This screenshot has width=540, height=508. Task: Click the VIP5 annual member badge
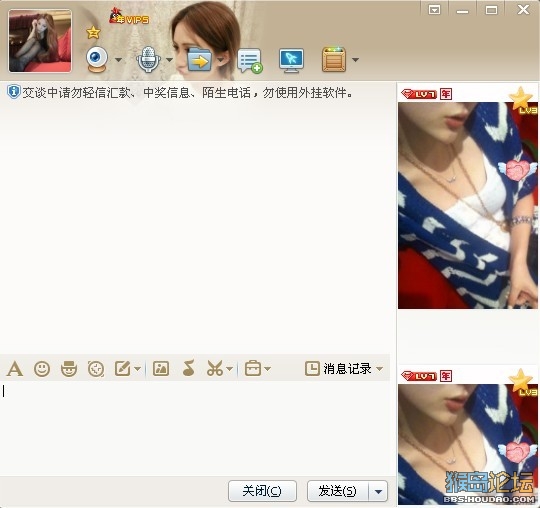[129, 17]
